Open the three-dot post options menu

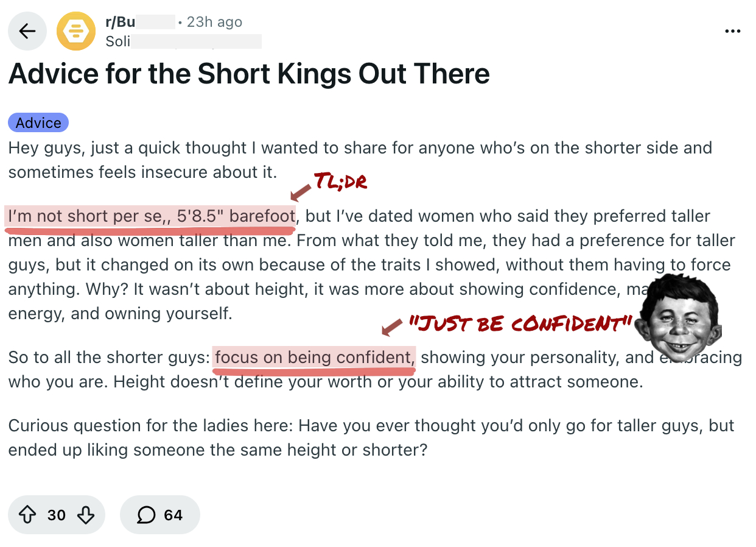click(x=733, y=32)
